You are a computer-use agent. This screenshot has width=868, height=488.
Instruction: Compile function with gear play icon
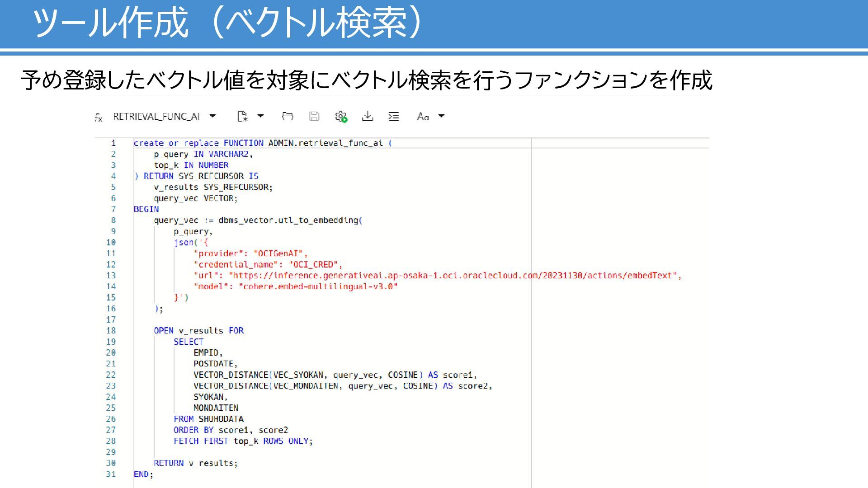pos(341,117)
